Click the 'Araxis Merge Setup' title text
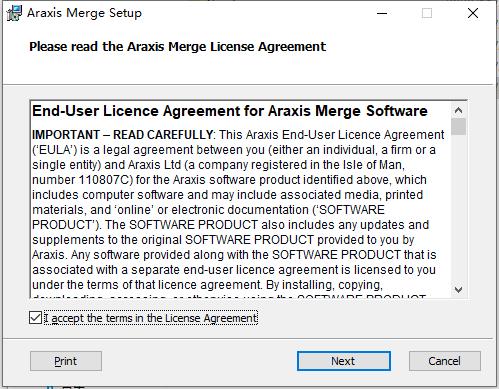Screen dimensions: 499x389 tap(84, 13)
